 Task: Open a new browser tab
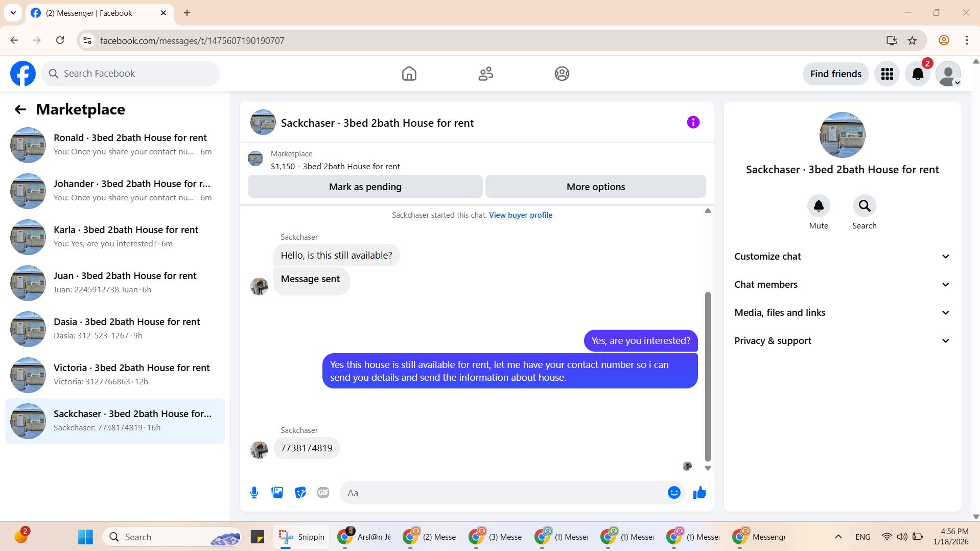coord(187,13)
